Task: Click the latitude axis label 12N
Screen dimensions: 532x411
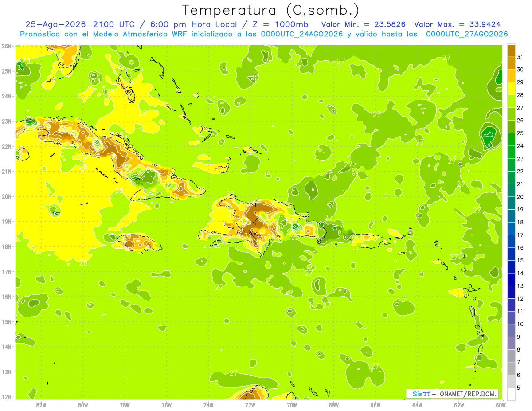Action: tap(7, 397)
